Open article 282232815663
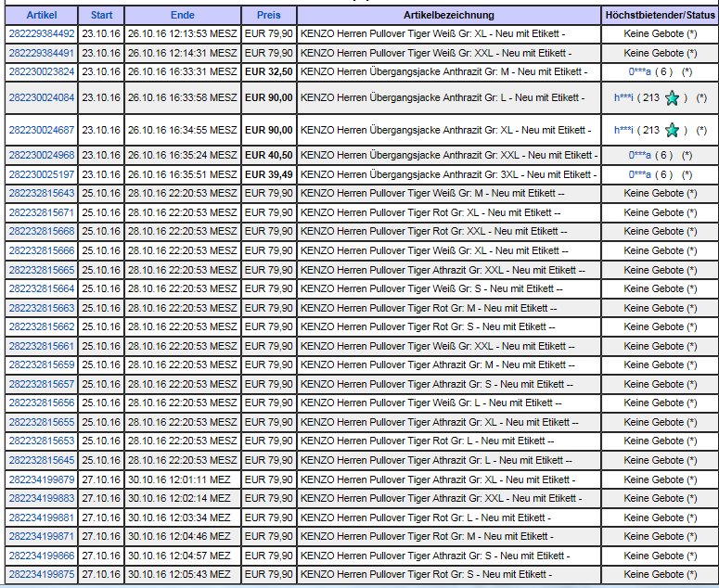 [41, 308]
